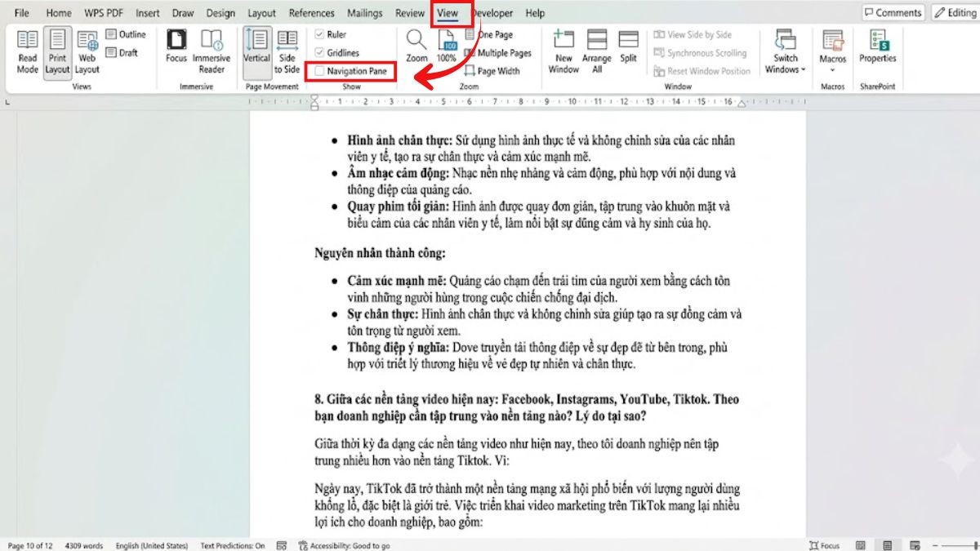Arrange All windows
This screenshot has height=551, width=980.
pos(597,51)
